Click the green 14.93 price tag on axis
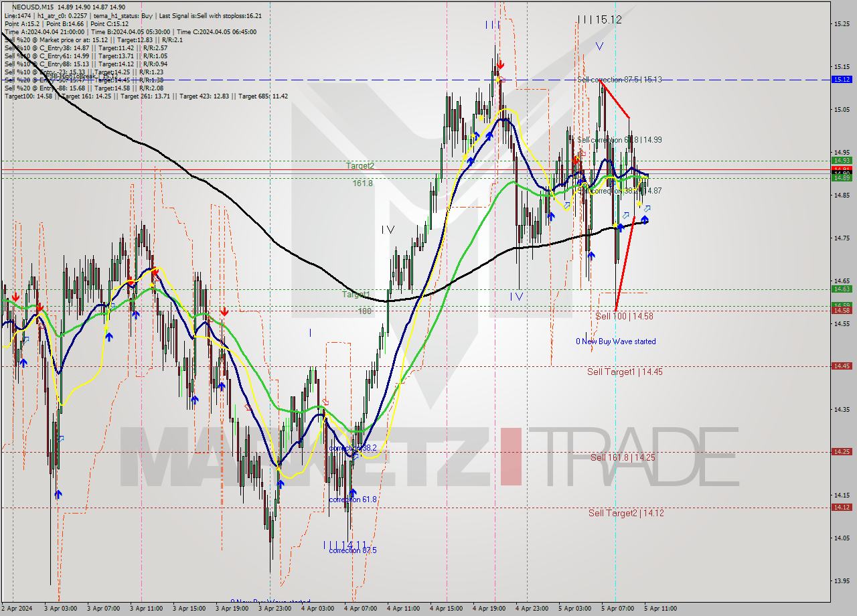857x616 pixels. pyautogui.click(x=841, y=160)
